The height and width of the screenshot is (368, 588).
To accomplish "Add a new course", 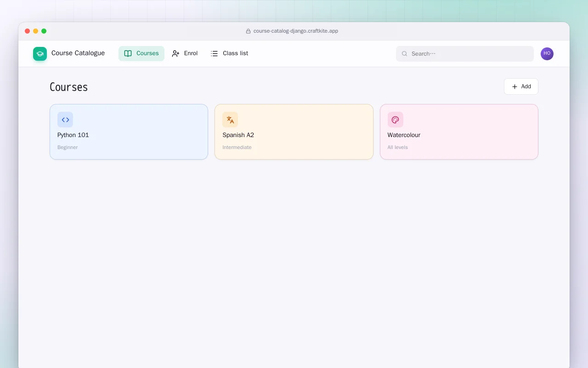I will tap(521, 86).
